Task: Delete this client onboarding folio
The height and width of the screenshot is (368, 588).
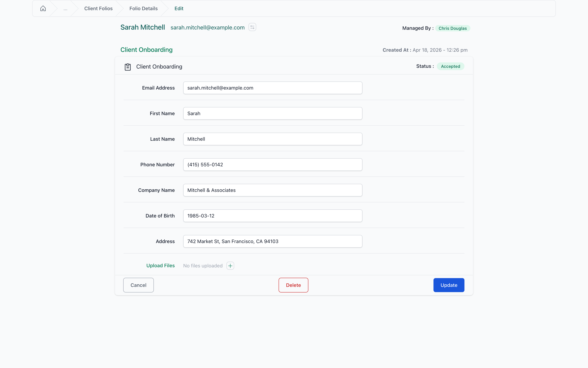Action: coord(293,285)
